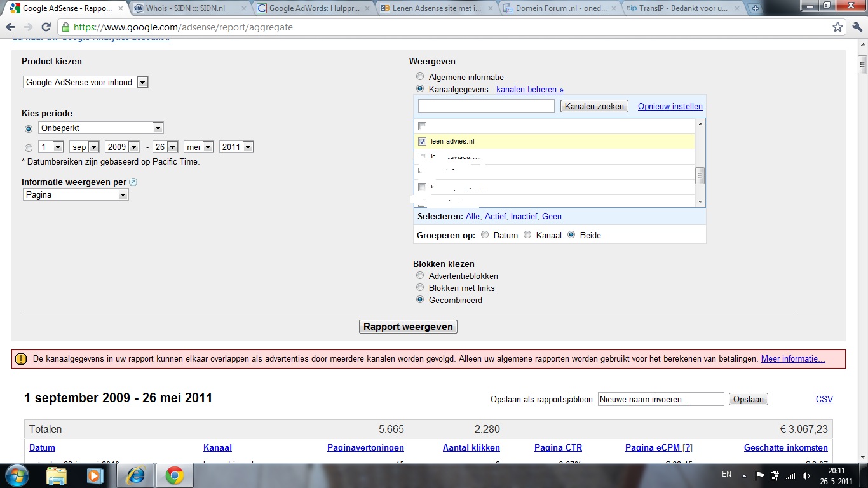This screenshot has width=868, height=488.
Task: Click Opslaan button
Action: tap(749, 399)
